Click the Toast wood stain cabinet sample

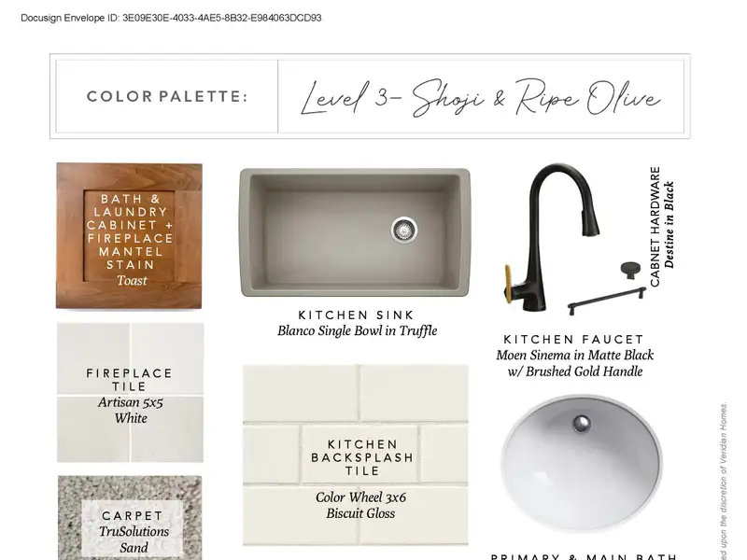coord(129,236)
